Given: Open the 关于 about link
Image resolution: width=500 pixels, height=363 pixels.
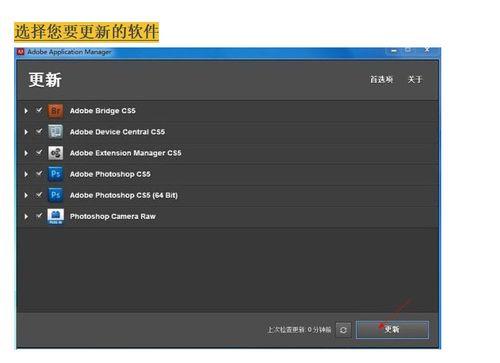Looking at the screenshot, I should click(x=415, y=79).
